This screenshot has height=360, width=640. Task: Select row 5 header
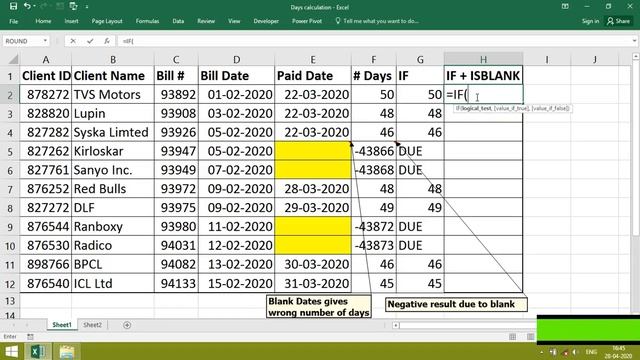(x=10, y=152)
